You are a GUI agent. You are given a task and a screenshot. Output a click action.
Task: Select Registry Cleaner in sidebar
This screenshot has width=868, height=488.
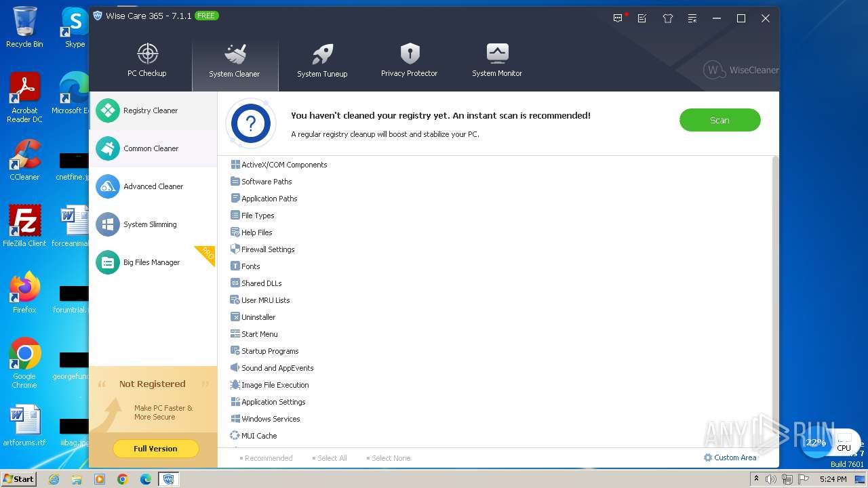tap(153, 110)
